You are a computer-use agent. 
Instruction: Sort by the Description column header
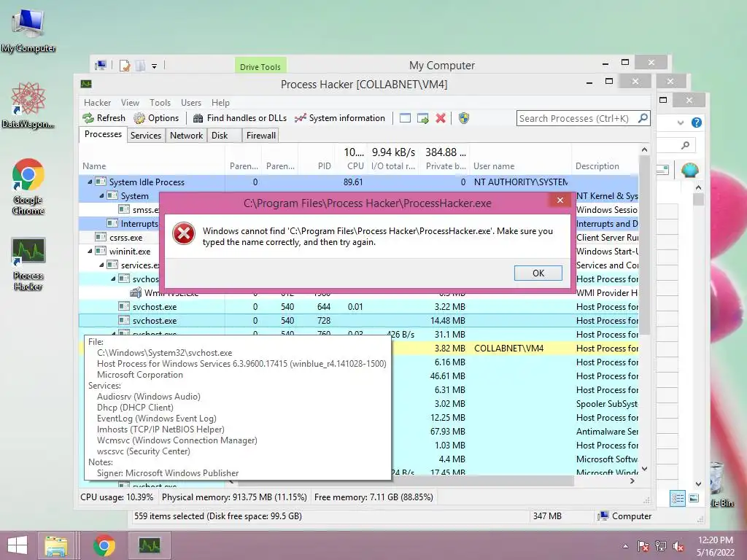(605, 166)
